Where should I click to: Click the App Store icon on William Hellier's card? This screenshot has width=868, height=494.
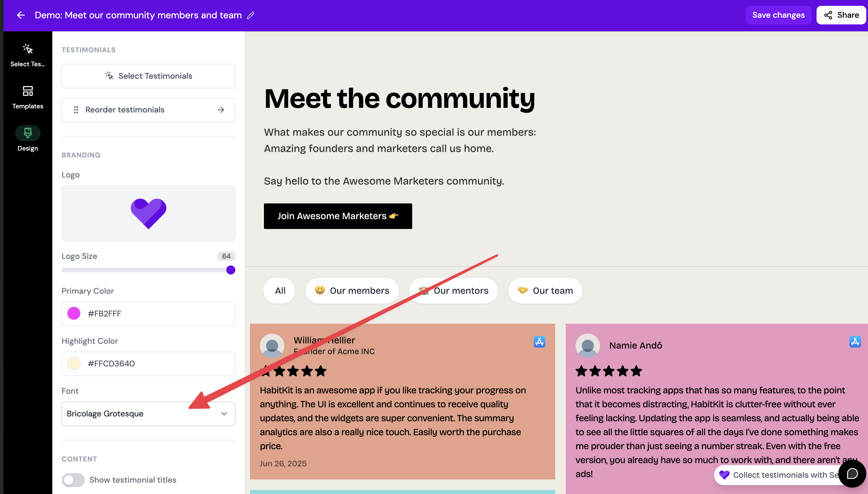point(539,342)
